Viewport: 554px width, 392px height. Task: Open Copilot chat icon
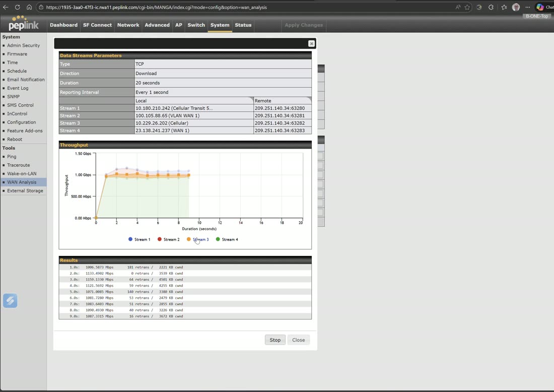[x=540, y=7]
